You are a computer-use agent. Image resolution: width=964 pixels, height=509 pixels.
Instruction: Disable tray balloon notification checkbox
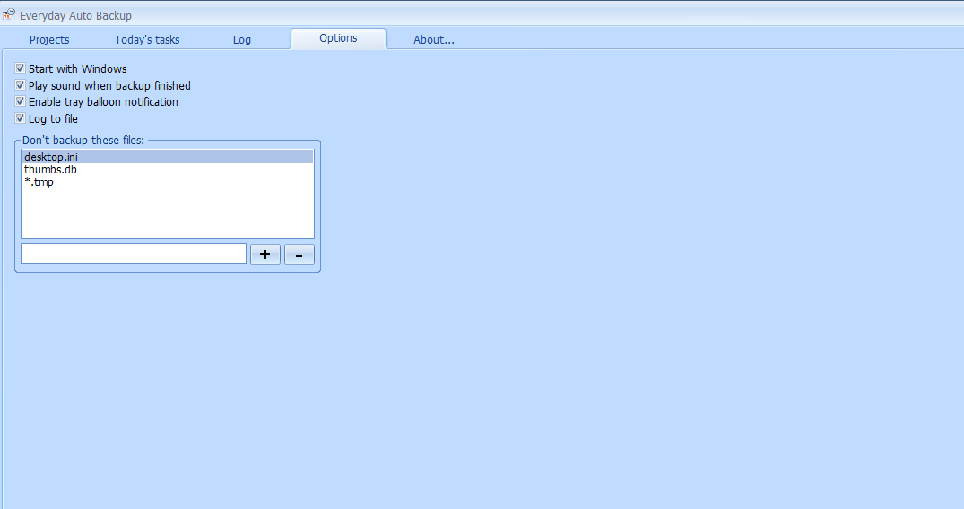click(20, 101)
